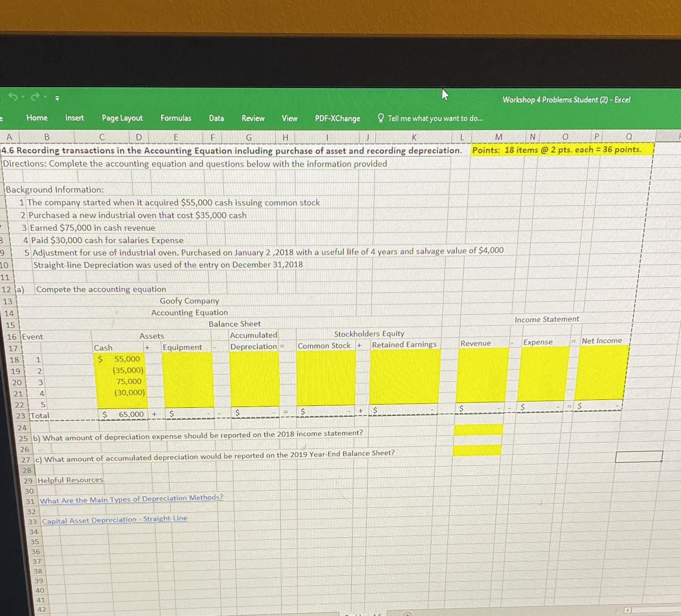Screen dimensions: 681x616
Task: Open the Redo dropdown arrow
Action: click(x=45, y=97)
